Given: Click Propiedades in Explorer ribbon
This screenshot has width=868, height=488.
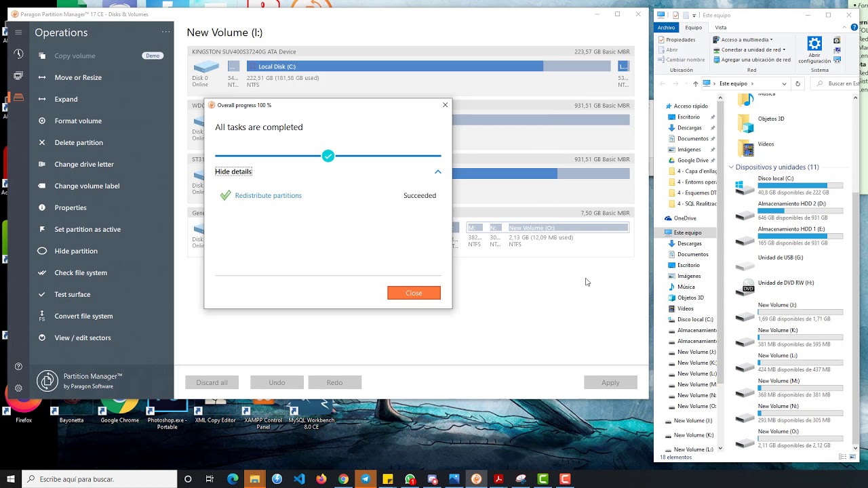Looking at the screenshot, I should pos(677,40).
